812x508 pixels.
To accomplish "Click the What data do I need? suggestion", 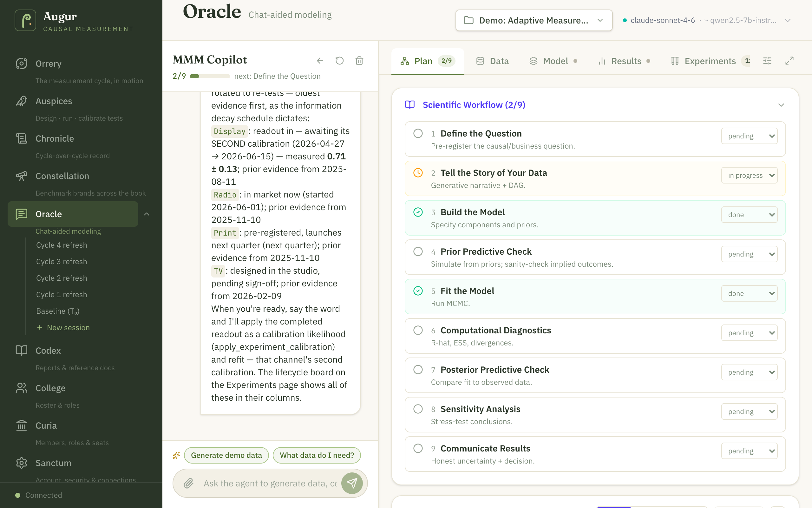I will point(317,455).
